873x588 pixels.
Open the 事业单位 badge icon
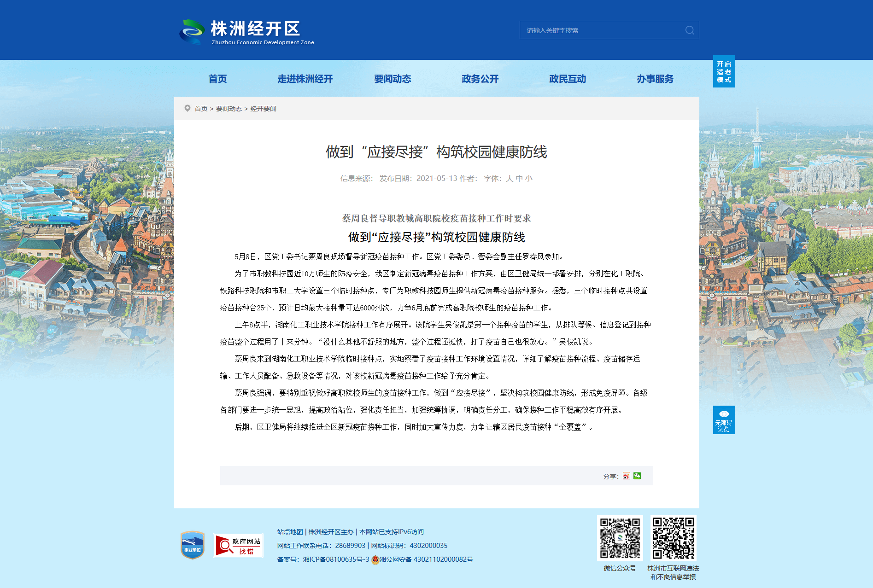pos(193,545)
